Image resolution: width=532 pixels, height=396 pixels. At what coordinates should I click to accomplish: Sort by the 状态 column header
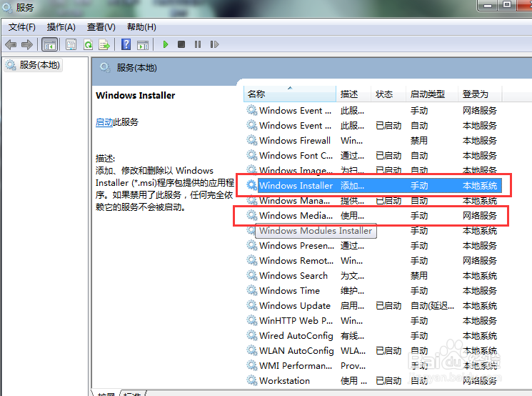[388, 94]
